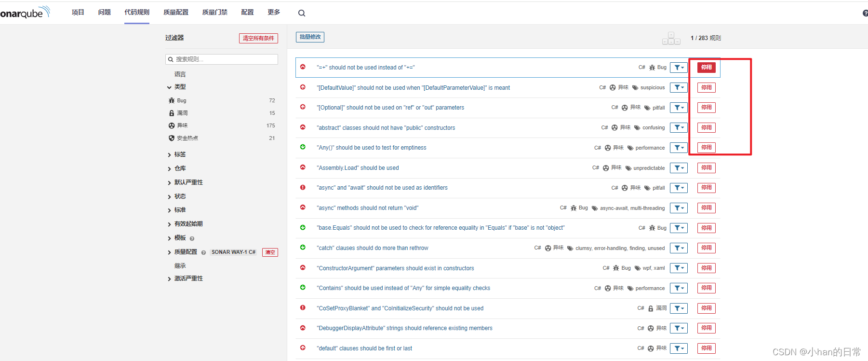The image size is (868, 361).
Task: Click vulnerability lock icon in CoSetProxyBlanket row
Action: [x=651, y=308]
